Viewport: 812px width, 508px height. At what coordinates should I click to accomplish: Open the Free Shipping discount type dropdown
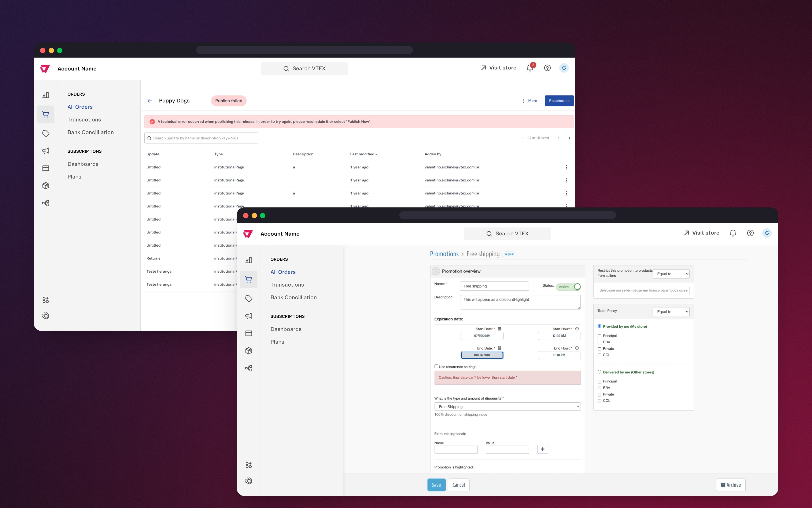click(x=507, y=407)
